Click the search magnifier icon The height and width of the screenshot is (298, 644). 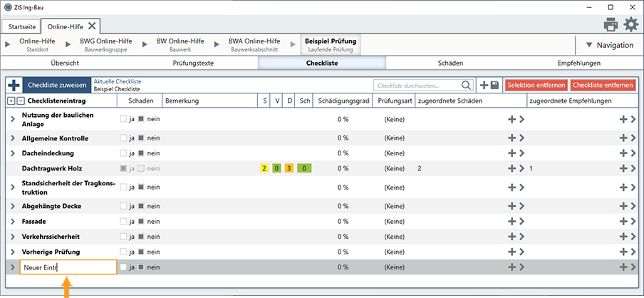pyautogui.click(x=467, y=86)
